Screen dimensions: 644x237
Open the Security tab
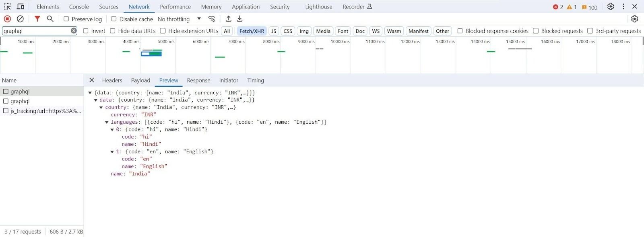[280, 7]
